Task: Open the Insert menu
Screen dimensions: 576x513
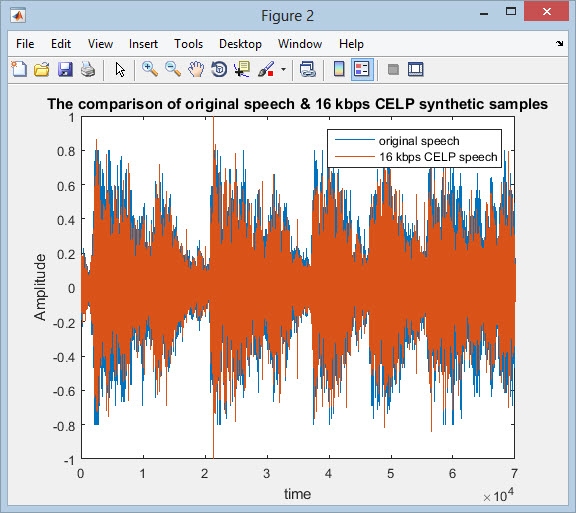Action: [143, 44]
